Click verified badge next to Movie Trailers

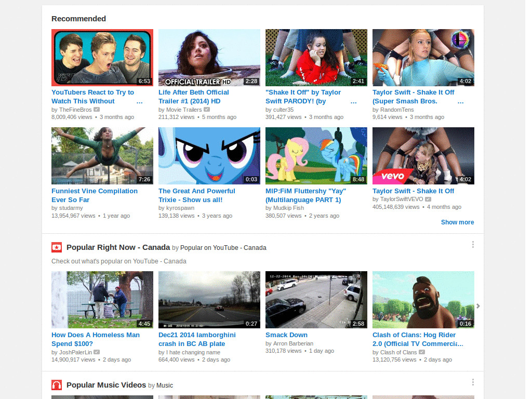pyautogui.click(x=207, y=110)
